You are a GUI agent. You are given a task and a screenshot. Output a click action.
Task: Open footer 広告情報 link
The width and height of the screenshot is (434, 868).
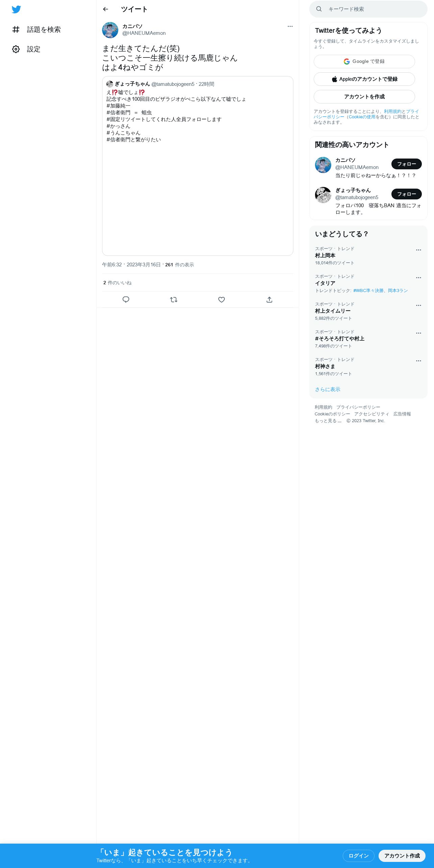[x=402, y=414]
